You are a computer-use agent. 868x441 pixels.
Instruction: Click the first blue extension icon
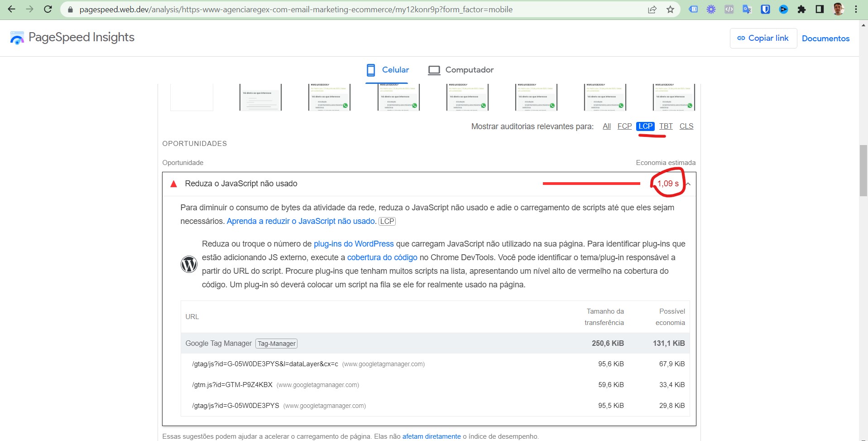tap(693, 9)
